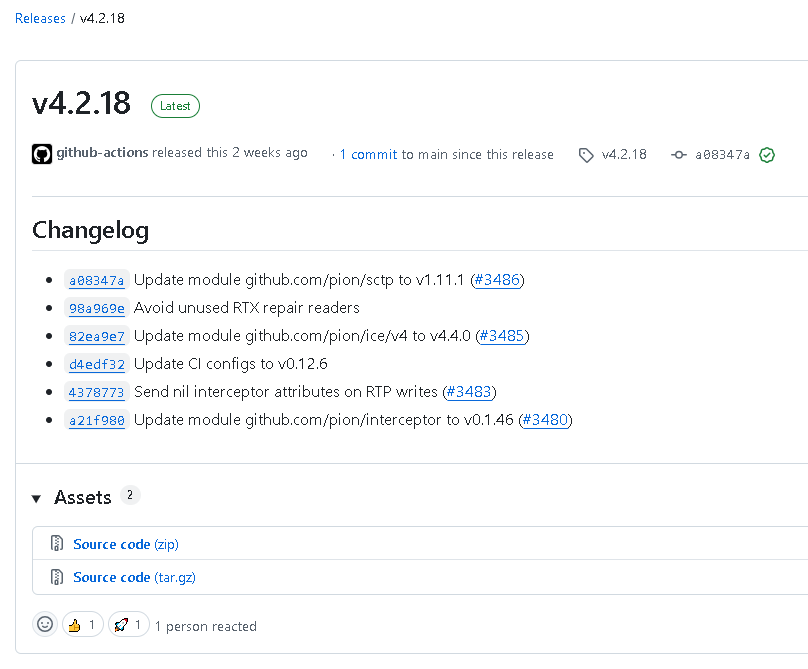
Task: Download Source code (zip)
Action: [x=126, y=544]
